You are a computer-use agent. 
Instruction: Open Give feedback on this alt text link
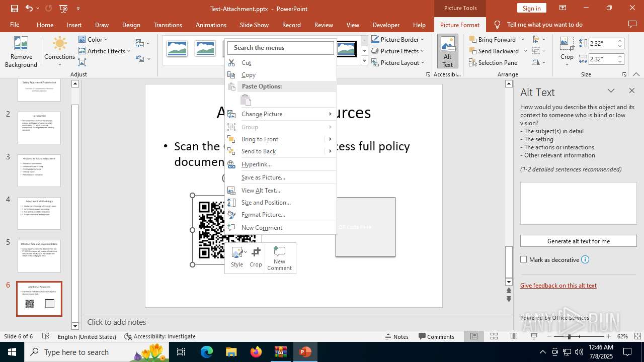(558, 285)
